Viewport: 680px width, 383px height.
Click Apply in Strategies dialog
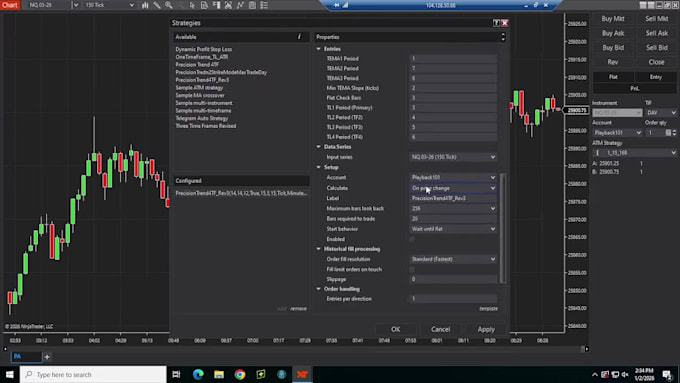pyautogui.click(x=486, y=329)
